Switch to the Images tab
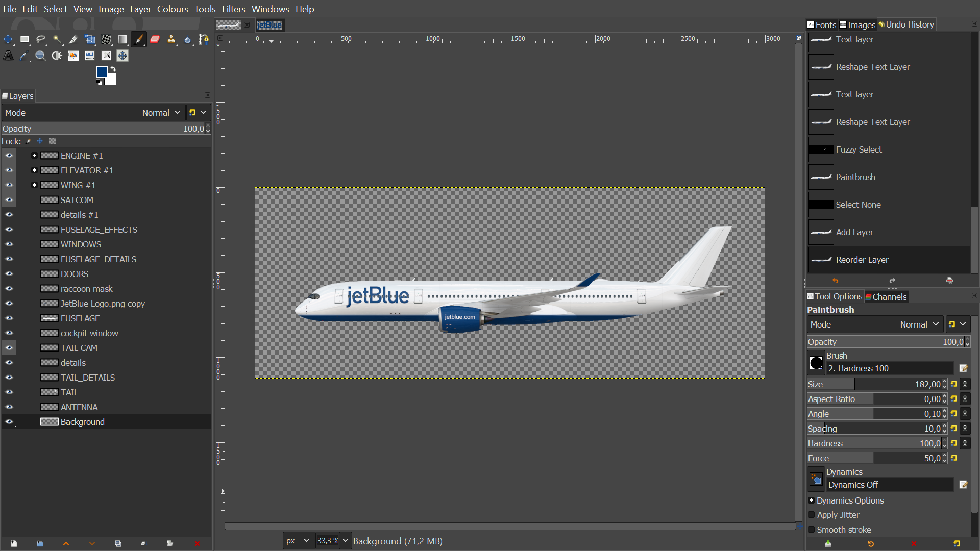 click(857, 24)
